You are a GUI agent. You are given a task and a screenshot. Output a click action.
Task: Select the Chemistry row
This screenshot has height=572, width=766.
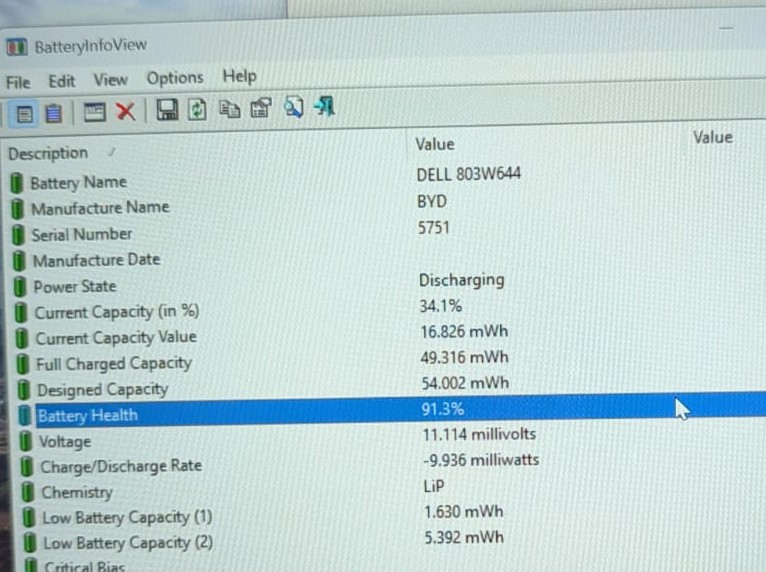point(388,489)
